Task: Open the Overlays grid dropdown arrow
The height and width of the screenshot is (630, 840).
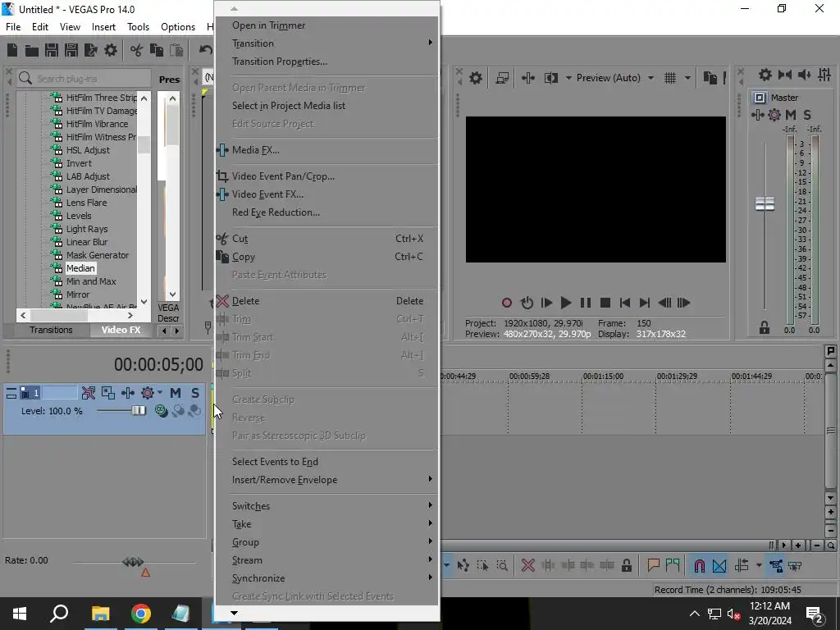Action: coord(688,78)
